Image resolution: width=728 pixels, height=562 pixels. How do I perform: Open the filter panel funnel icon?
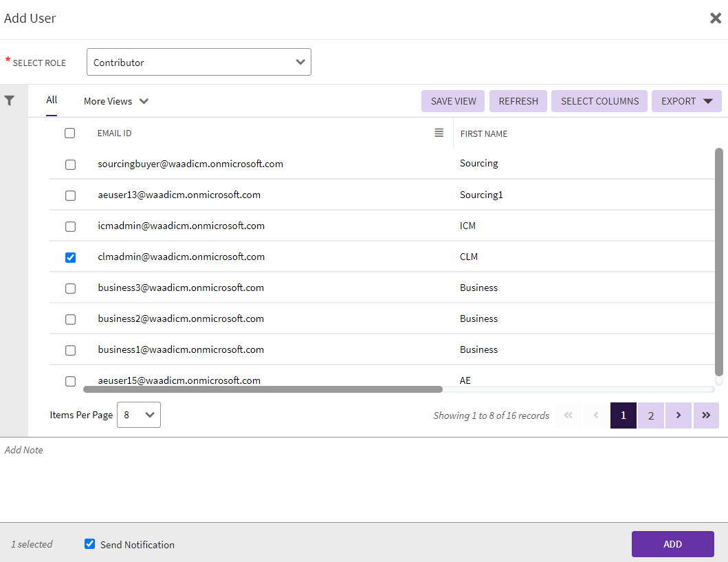pos(9,100)
